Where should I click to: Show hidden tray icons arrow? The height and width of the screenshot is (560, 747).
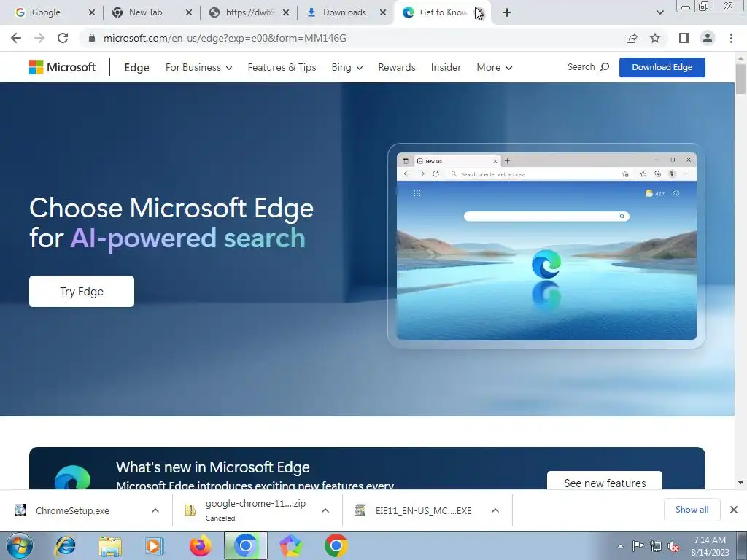(x=620, y=546)
